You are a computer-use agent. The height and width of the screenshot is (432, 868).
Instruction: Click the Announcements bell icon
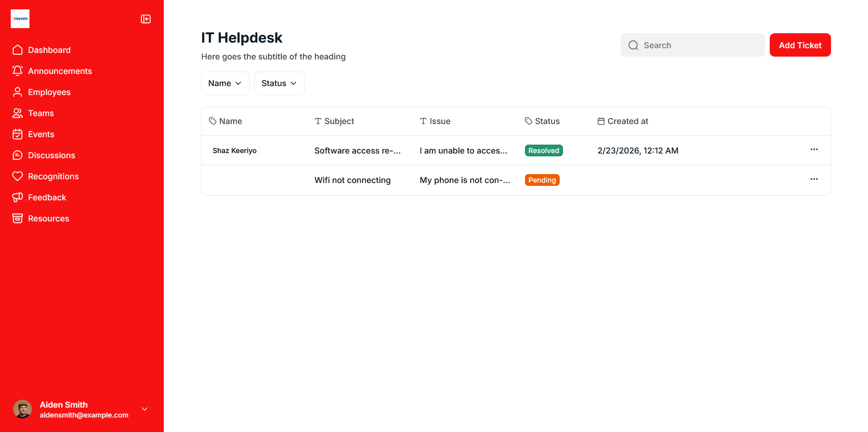pyautogui.click(x=18, y=71)
